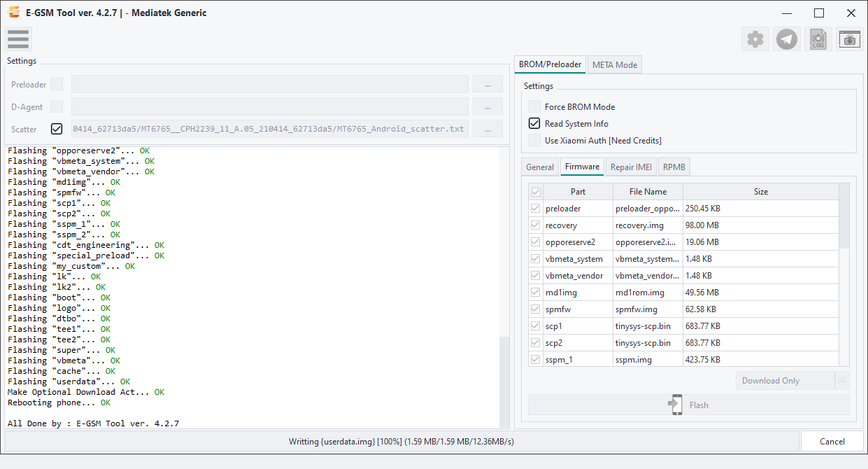Open the Telegram channel icon
This screenshot has height=469, width=868.
click(787, 39)
